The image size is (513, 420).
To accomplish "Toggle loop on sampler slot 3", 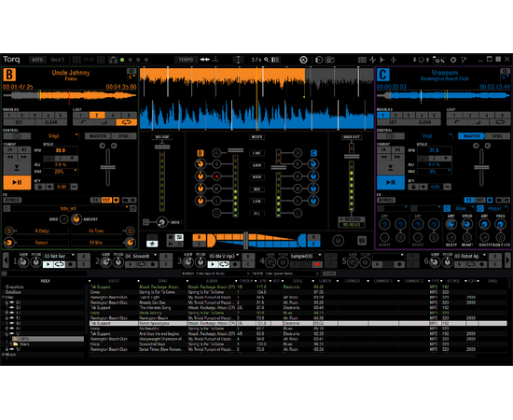I will [x=224, y=264].
